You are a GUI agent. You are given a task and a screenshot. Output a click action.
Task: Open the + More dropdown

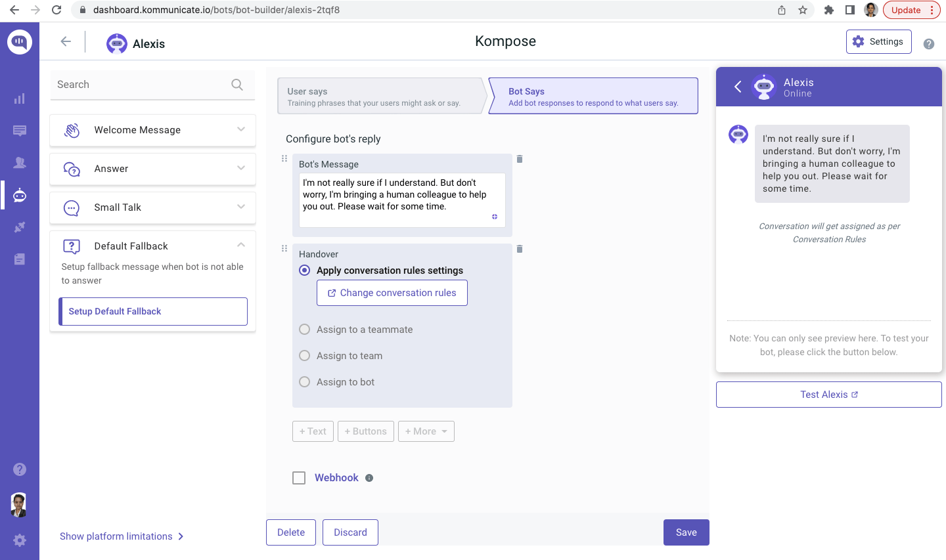point(426,431)
